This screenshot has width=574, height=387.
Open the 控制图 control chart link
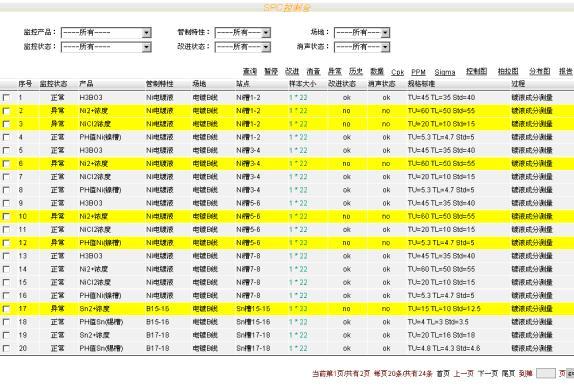476,71
